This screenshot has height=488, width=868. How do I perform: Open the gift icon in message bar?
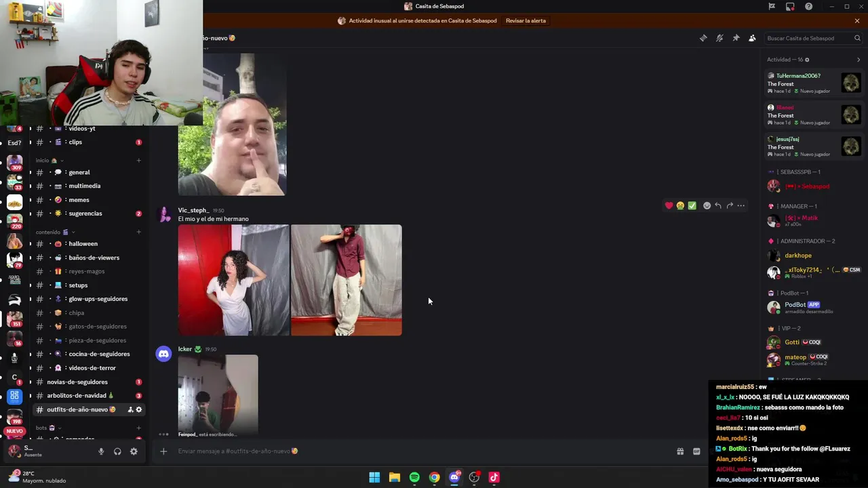pos(680,451)
